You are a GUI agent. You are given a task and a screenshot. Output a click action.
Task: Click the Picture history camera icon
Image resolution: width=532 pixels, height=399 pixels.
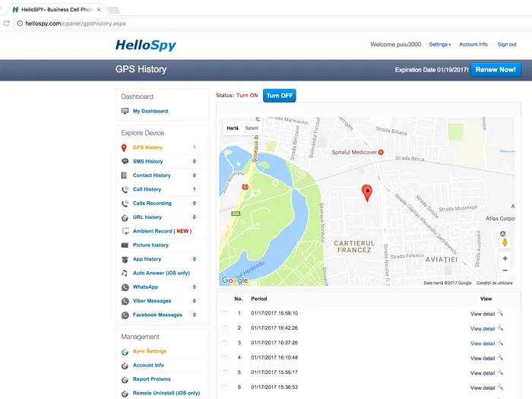(x=125, y=245)
